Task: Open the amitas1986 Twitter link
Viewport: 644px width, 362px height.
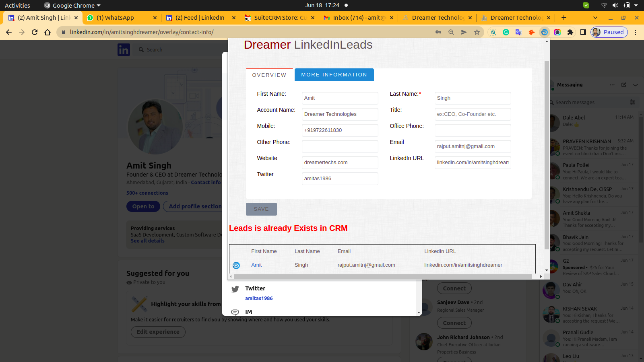Action: tap(259, 298)
